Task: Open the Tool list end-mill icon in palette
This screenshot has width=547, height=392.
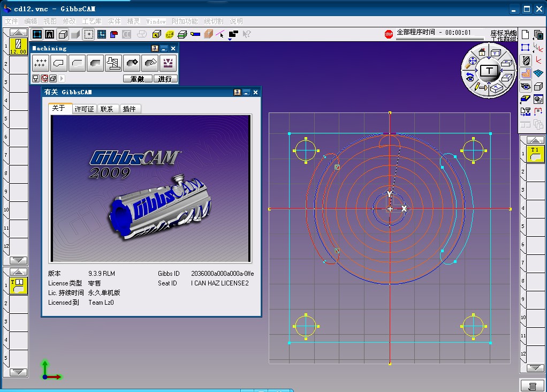Action: (526, 61)
